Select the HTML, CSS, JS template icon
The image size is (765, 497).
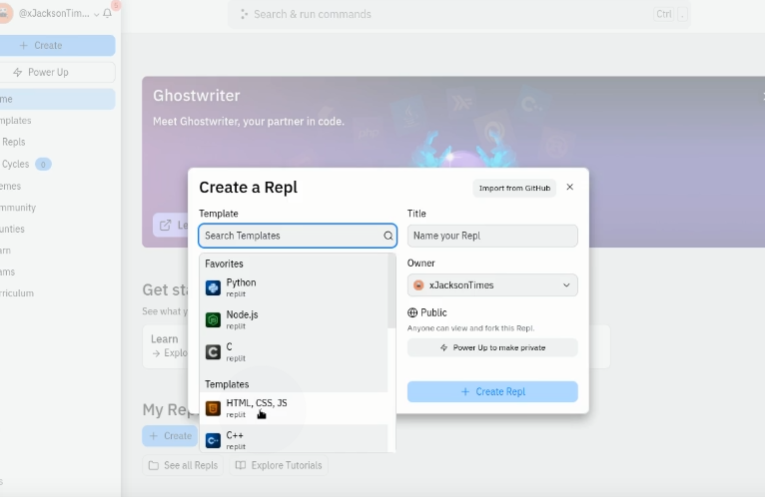click(x=213, y=408)
